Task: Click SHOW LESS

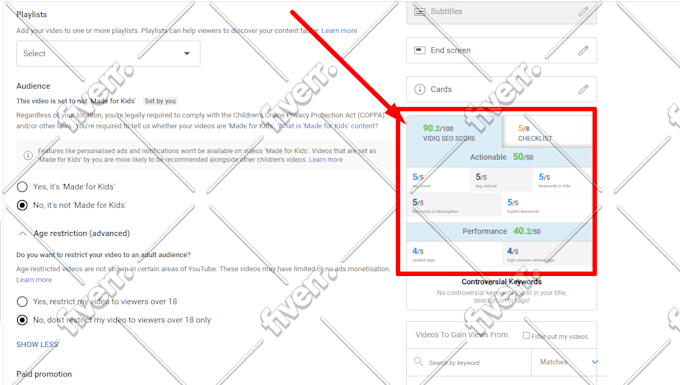Action: click(x=37, y=344)
